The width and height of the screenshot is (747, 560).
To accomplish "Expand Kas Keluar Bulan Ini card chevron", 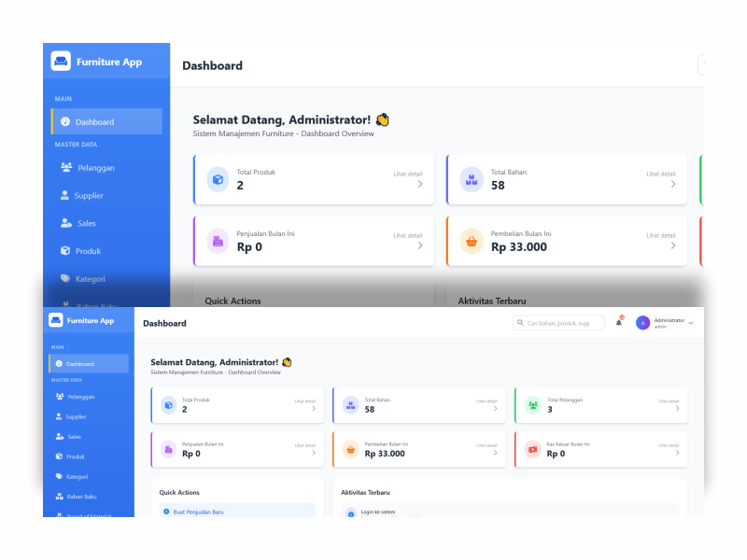I will [677, 453].
